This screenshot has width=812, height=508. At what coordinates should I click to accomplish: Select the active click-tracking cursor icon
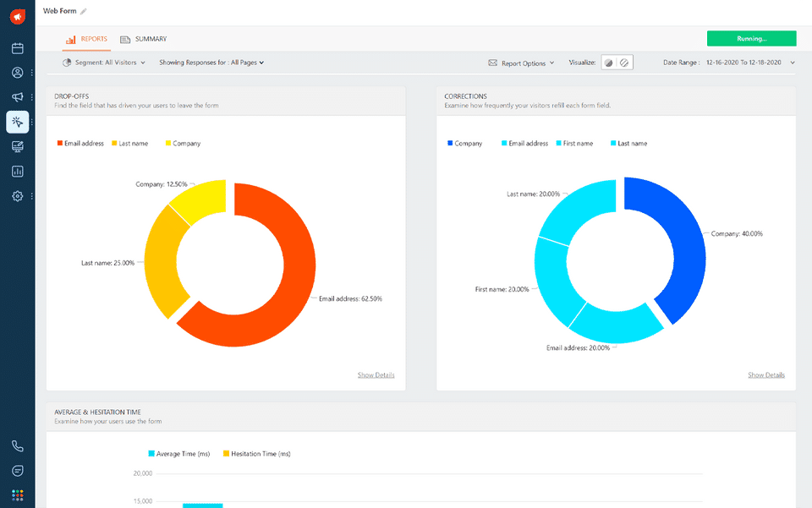(x=18, y=122)
